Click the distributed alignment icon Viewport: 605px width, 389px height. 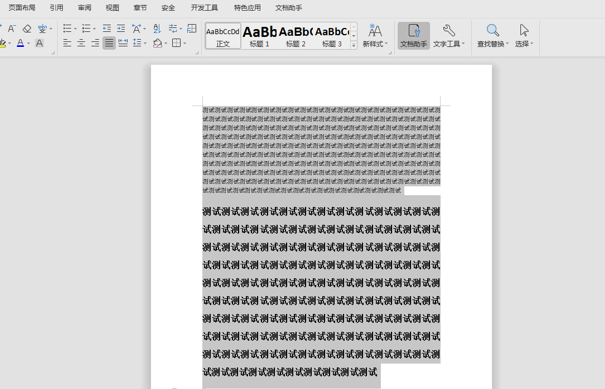point(123,43)
